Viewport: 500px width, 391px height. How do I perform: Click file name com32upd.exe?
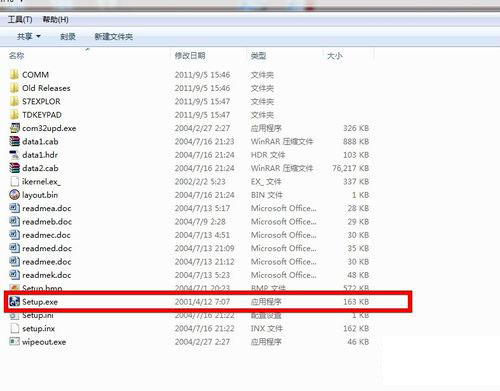pos(49,128)
